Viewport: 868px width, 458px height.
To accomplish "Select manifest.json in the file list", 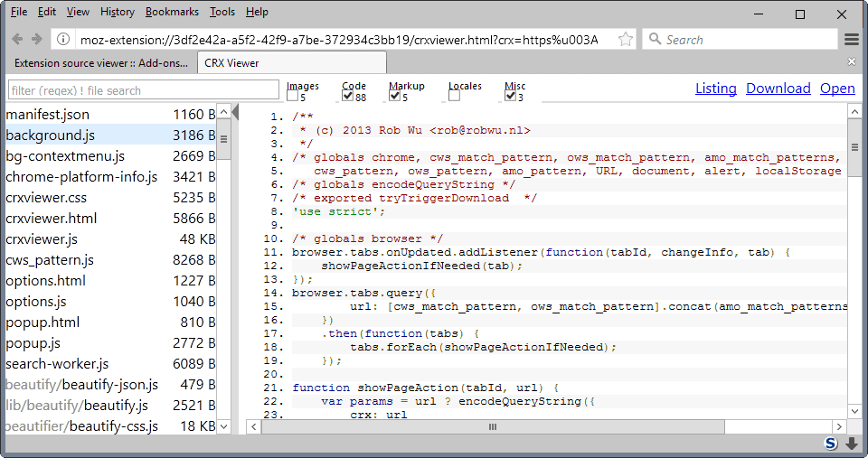I will click(x=110, y=115).
